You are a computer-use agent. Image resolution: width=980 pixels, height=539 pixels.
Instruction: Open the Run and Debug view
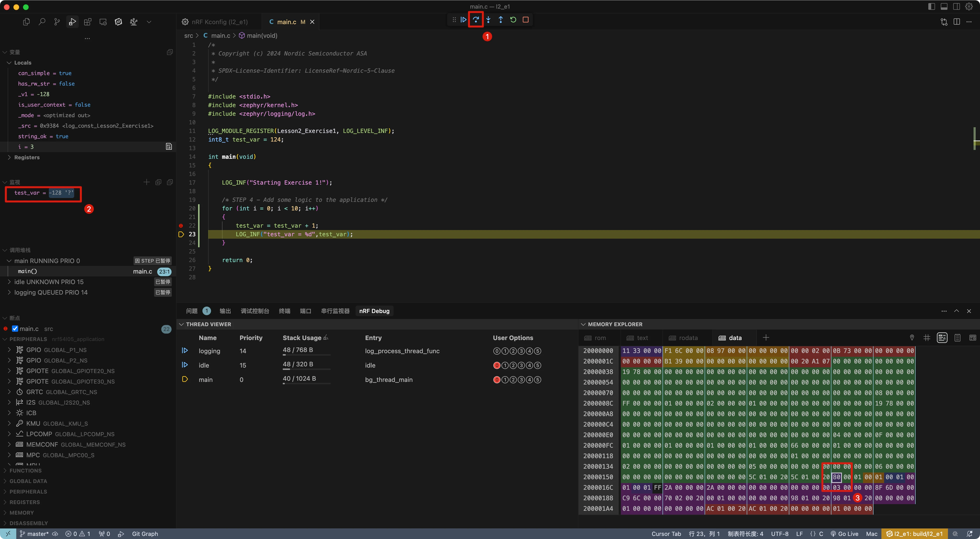(x=72, y=22)
